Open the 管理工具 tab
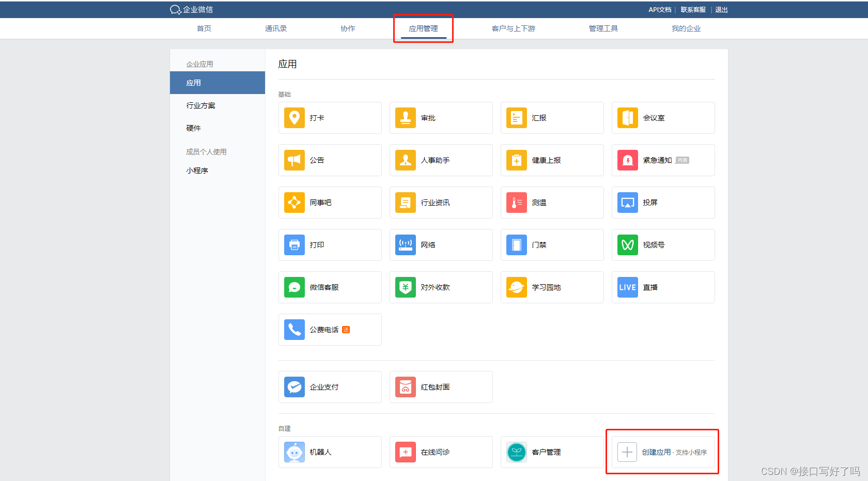 click(x=603, y=28)
